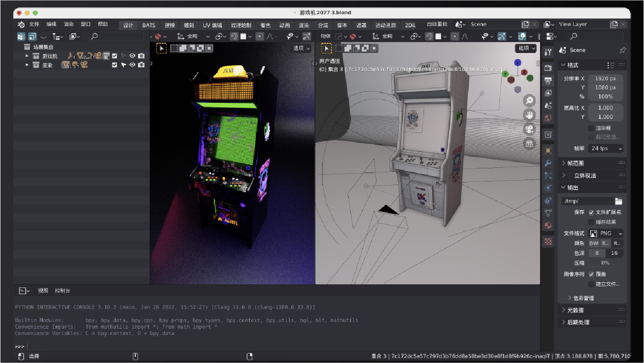The width and height of the screenshot is (644, 363).
Task: Open the Modifiers wrench tab
Action: [x=548, y=163]
